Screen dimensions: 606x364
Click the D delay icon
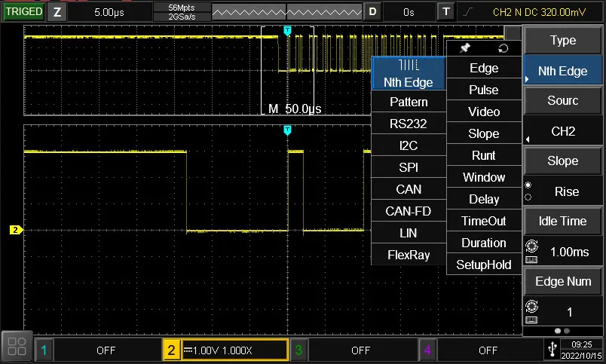tap(372, 12)
